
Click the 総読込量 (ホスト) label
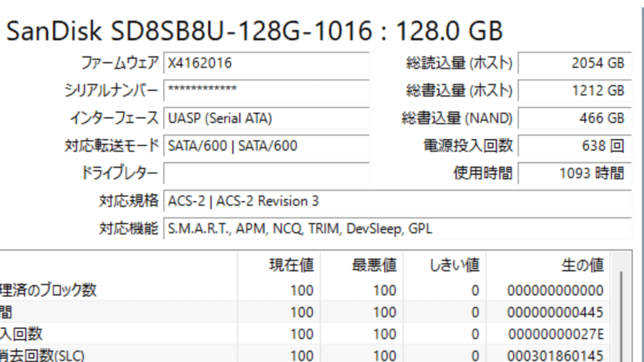coord(459,63)
